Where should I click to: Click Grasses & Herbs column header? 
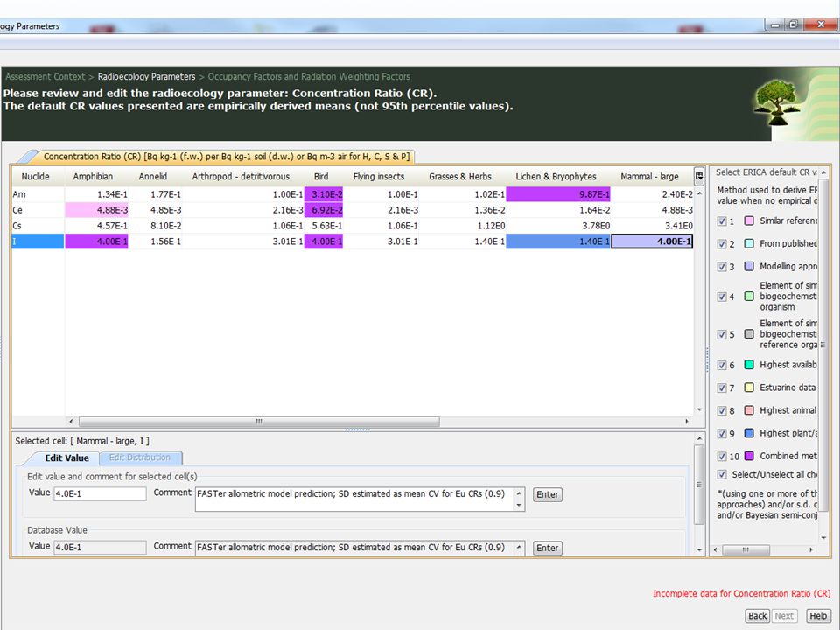pyautogui.click(x=460, y=176)
